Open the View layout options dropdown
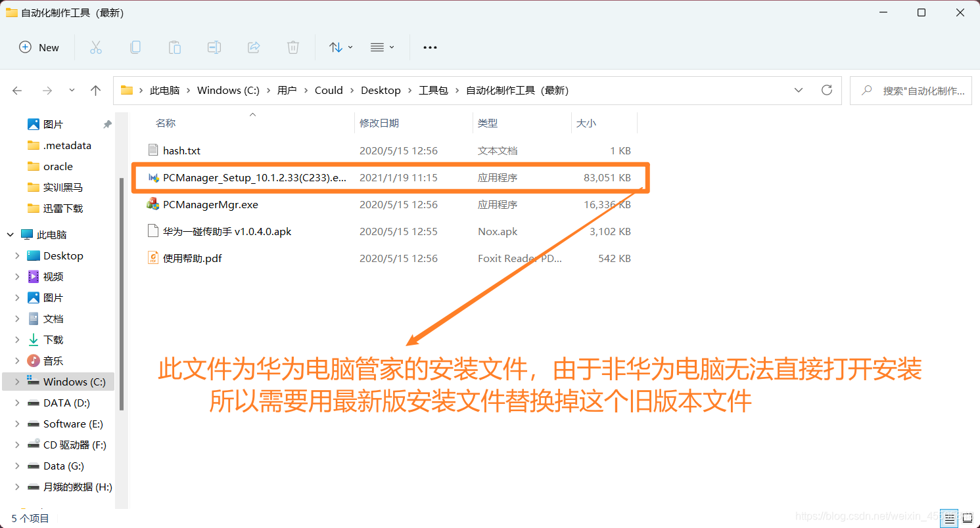Image resolution: width=980 pixels, height=528 pixels. [x=383, y=47]
